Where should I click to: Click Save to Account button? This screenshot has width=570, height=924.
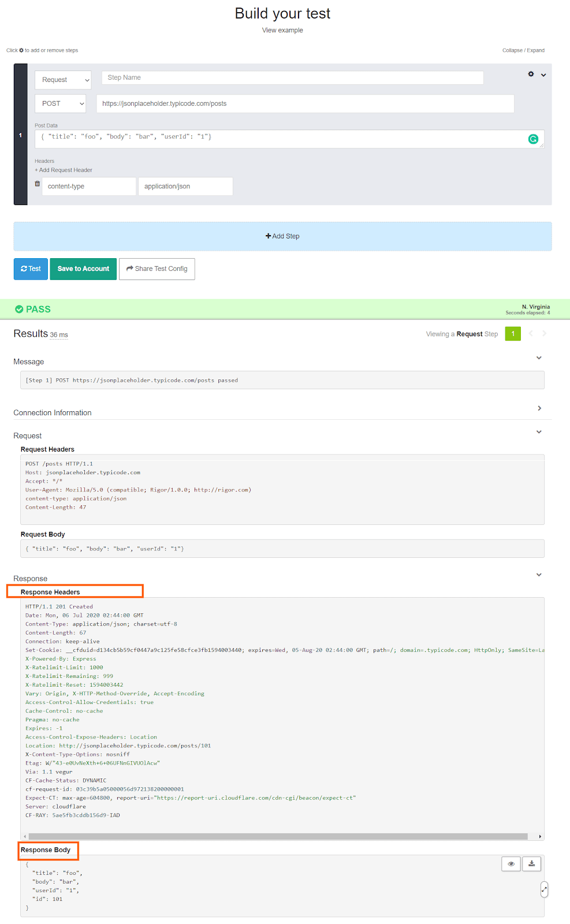point(83,269)
